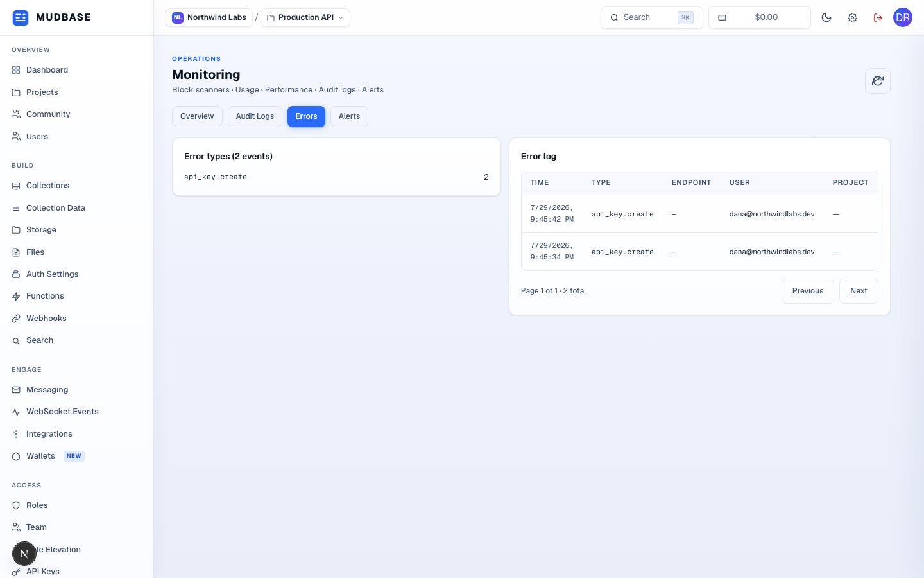Switch to the Alerts tab
Viewport: 924px width, 578px height.
click(x=349, y=116)
